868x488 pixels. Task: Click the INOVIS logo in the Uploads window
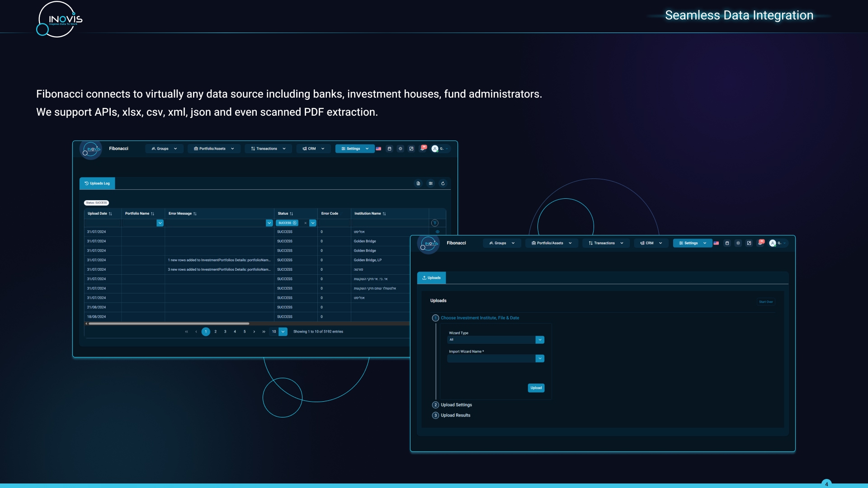pos(429,244)
